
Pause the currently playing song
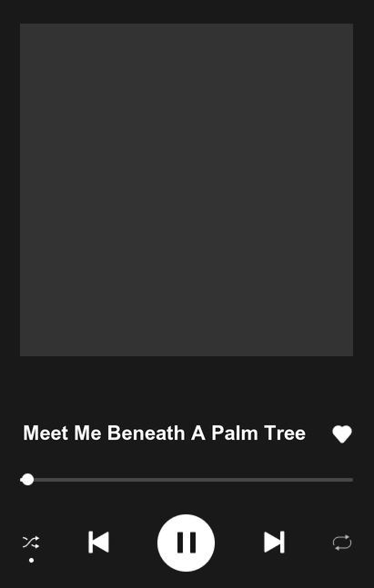click(186, 543)
